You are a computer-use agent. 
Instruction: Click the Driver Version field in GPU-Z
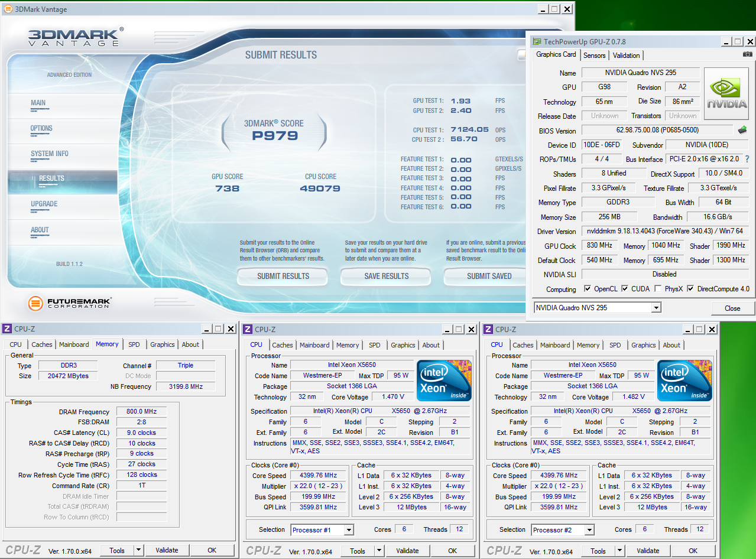coord(665,231)
